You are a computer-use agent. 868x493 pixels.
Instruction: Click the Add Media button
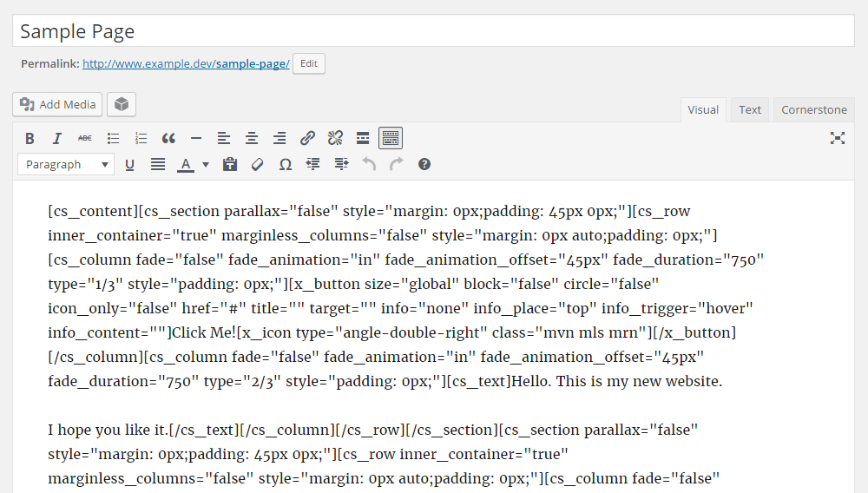click(57, 104)
